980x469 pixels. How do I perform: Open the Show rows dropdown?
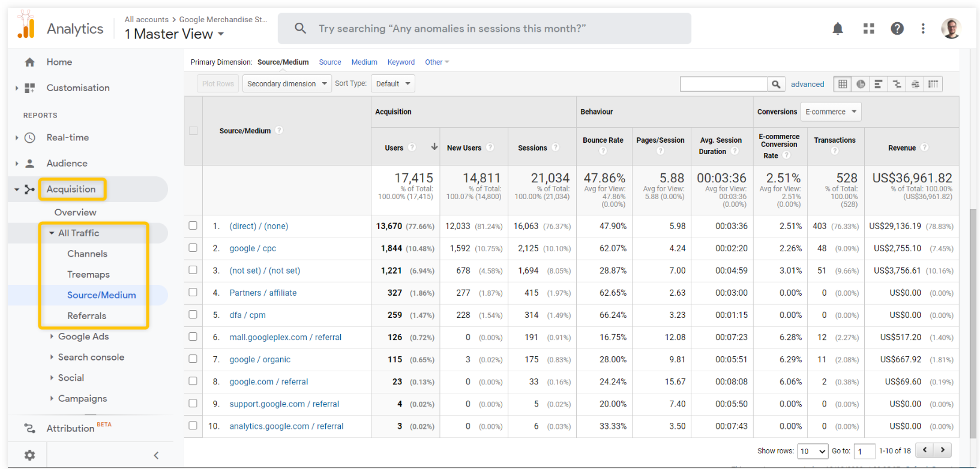coord(813,451)
